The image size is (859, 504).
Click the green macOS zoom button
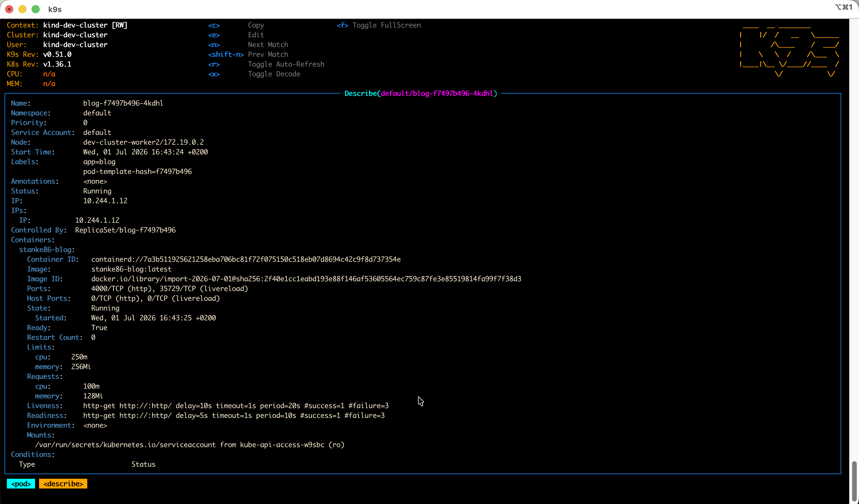[35, 9]
